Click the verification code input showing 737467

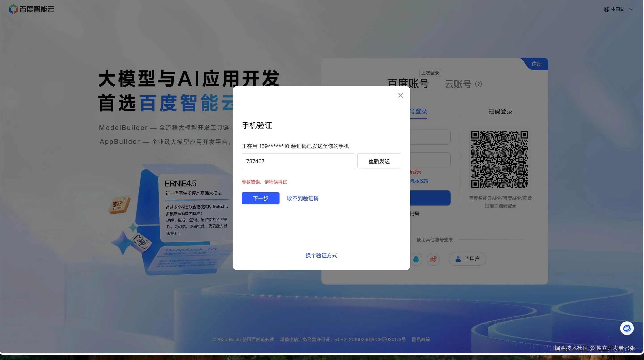point(298,161)
